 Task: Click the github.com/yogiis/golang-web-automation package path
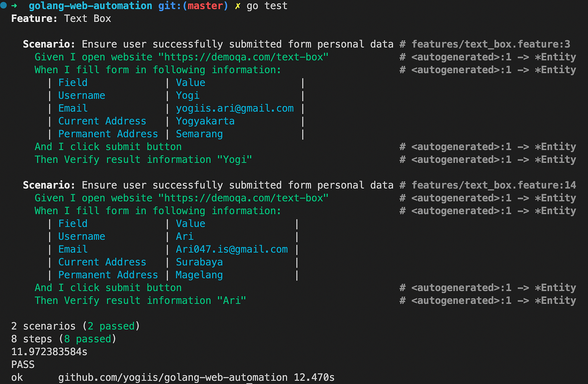(x=173, y=378)
